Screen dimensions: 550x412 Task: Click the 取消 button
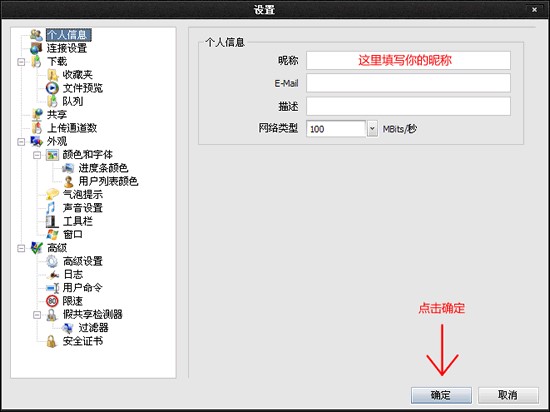508,395
